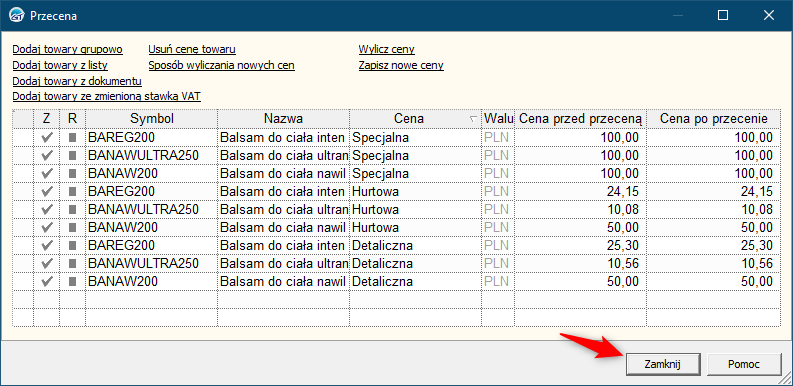
Task: Click 'Wylicz ceny' link
Action: click(387, 50)
